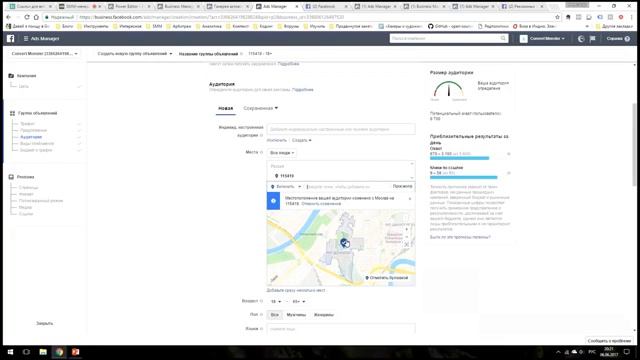Screen dimensions: 640x360
Task: Open the Все люди location type dropdown
Action: click(x=282, y=153)
